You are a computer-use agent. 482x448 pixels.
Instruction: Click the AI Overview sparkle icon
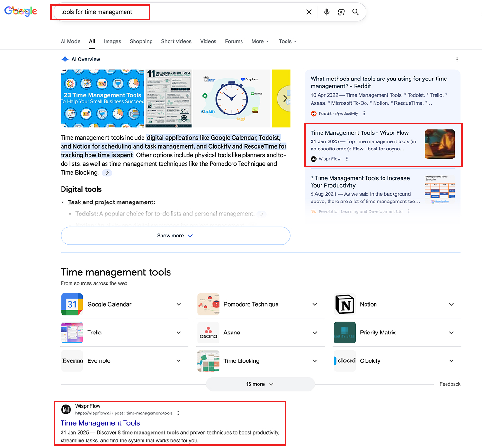(65, 59)
